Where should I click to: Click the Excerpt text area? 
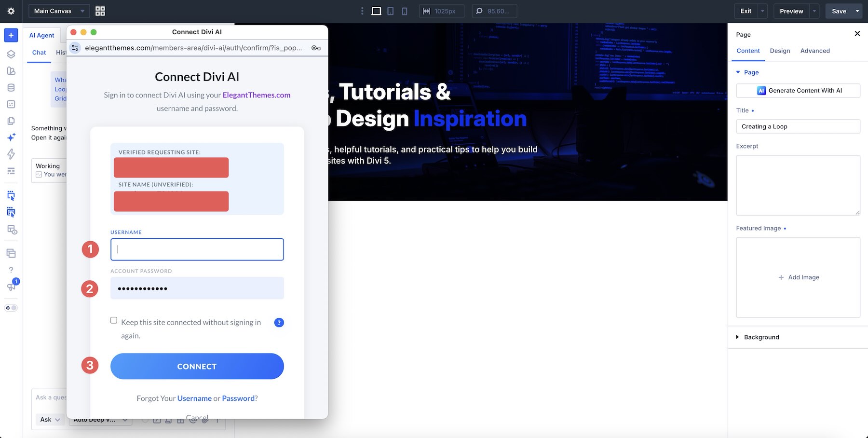[x=798, y=185]
